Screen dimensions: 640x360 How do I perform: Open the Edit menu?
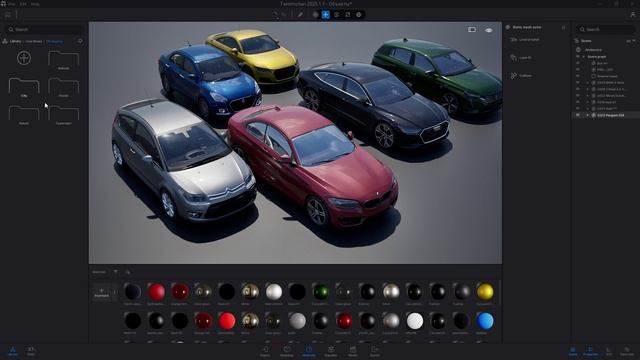click(23, 4)
